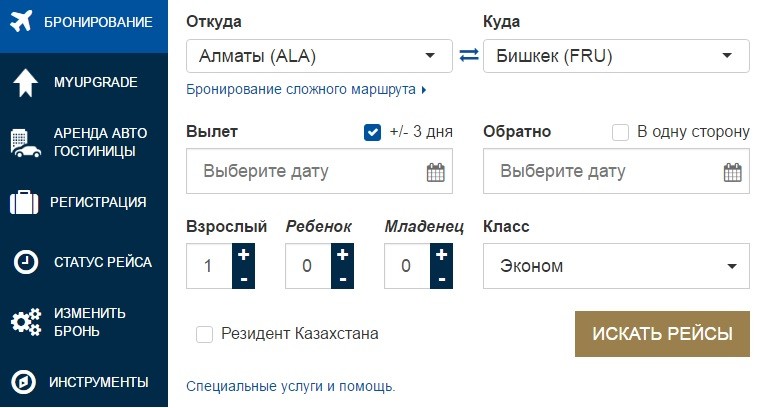This screenshot has height=408, width=759.
Task: Open Специальные услуги и помощь link
Action: tap(291, 386)
